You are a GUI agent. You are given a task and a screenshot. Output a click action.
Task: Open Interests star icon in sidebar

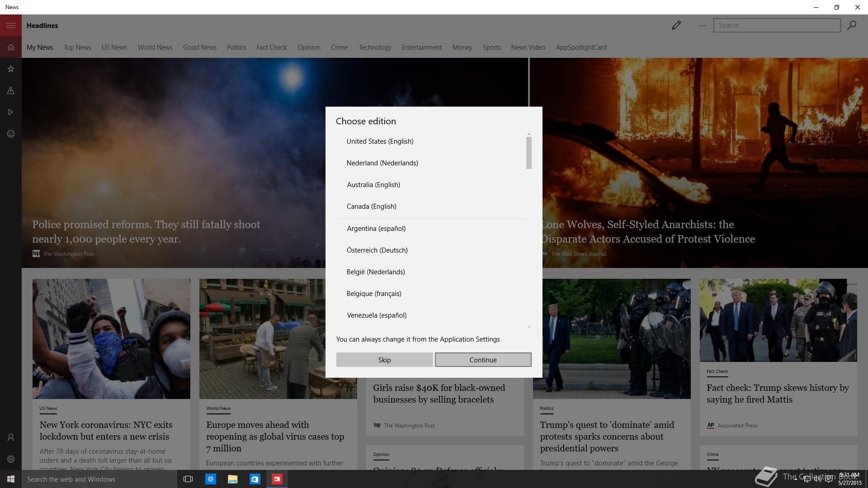(x=11, y=69)
